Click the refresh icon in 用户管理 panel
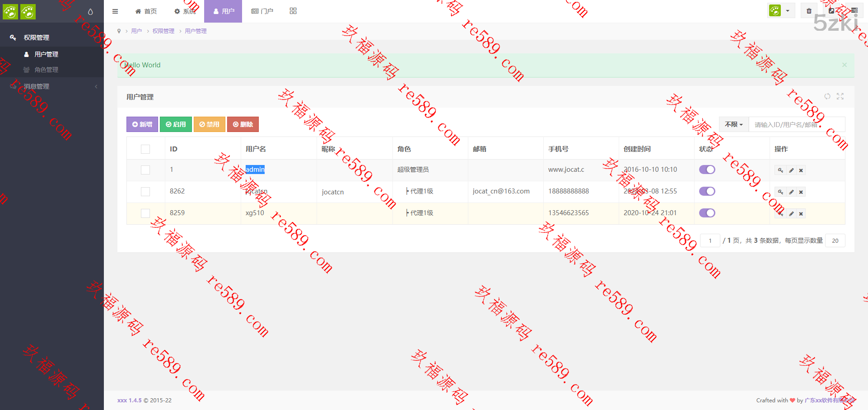 click(x=827, y=96)
